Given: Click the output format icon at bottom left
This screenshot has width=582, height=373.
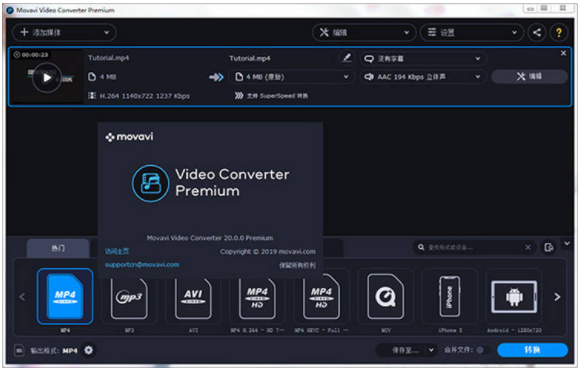Looking at the screenshot, I should pyautogui.click(x=19, y=350).
